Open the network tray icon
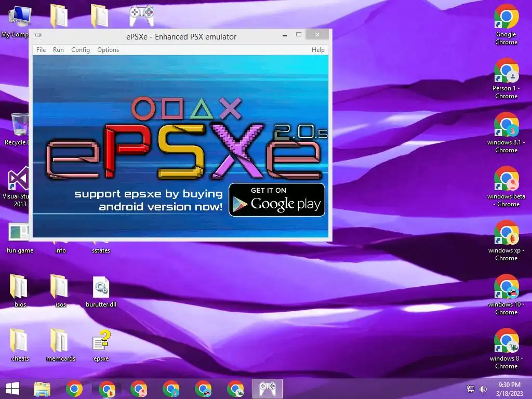Screen dimensions: 532x399 (x=471, y=389)
